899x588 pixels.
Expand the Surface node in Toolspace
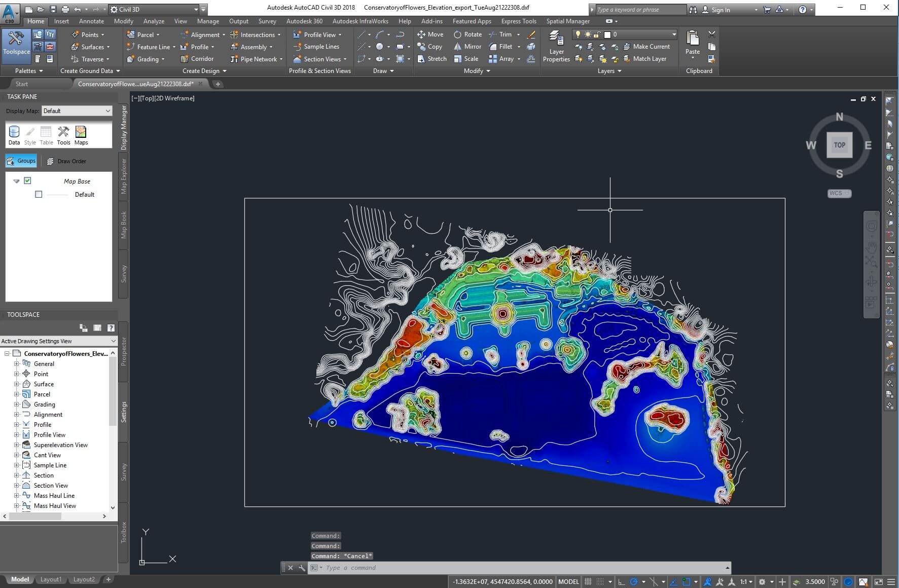pyautogui.click(x=16, y=384)
